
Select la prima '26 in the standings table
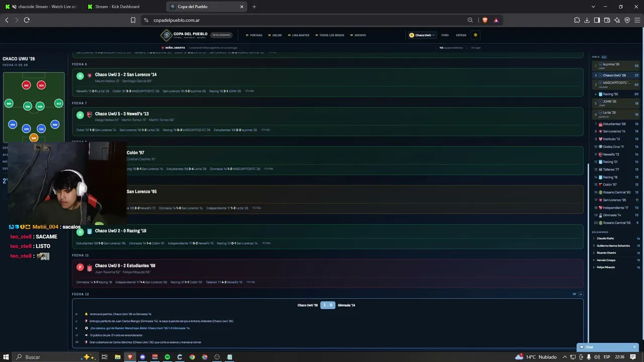click(616, 66)
